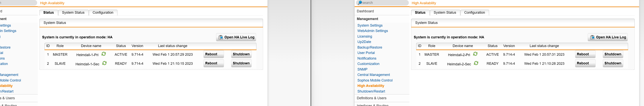Image resolution: width=644 pixels, height=106 pixels.
Task: Click the refresh icon next to Heimdall-2-Sec
Action: 476,63
